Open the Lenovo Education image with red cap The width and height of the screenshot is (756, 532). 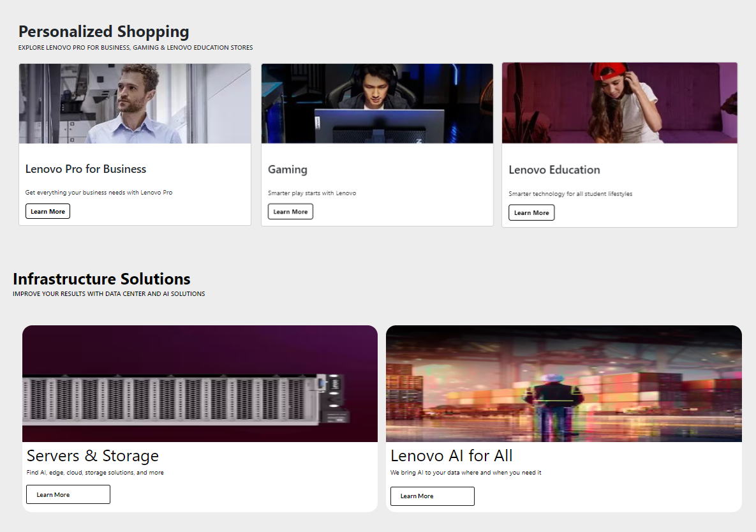pyautogui.click(x=619, y=103)
